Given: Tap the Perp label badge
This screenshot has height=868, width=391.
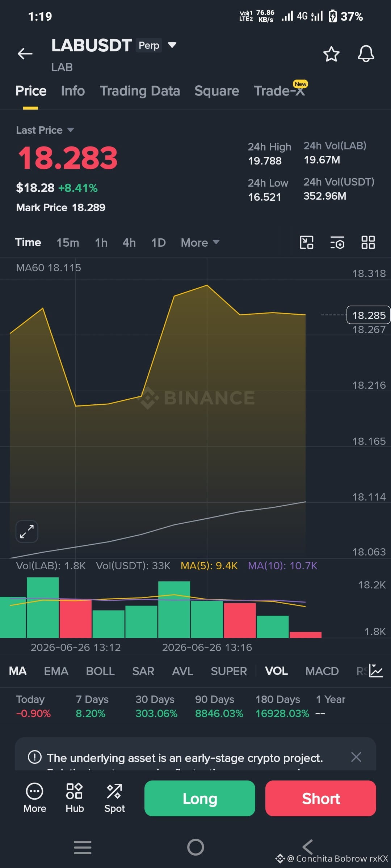Looking at the screenshot, I should coord(149,45).
